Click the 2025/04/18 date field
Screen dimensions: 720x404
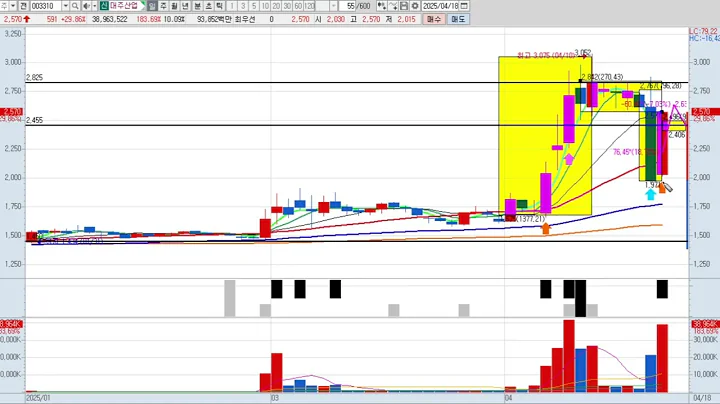pos(440,6)
